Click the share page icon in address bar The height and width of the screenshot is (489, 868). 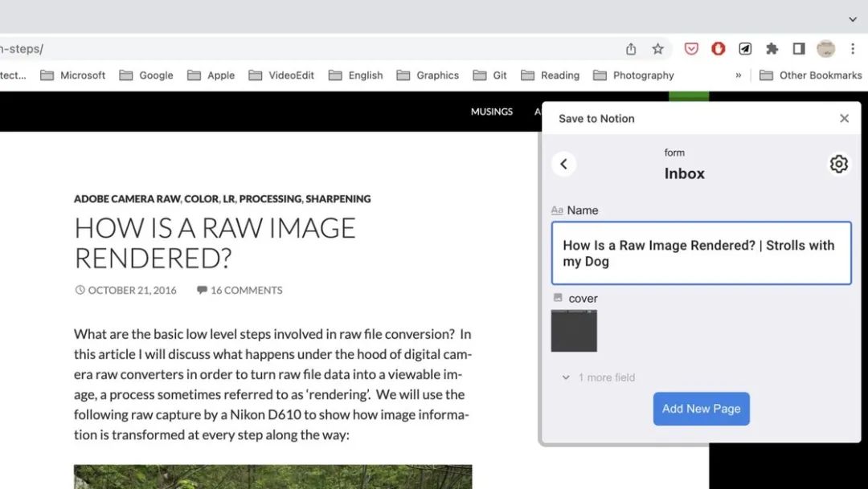pos(631,49)
